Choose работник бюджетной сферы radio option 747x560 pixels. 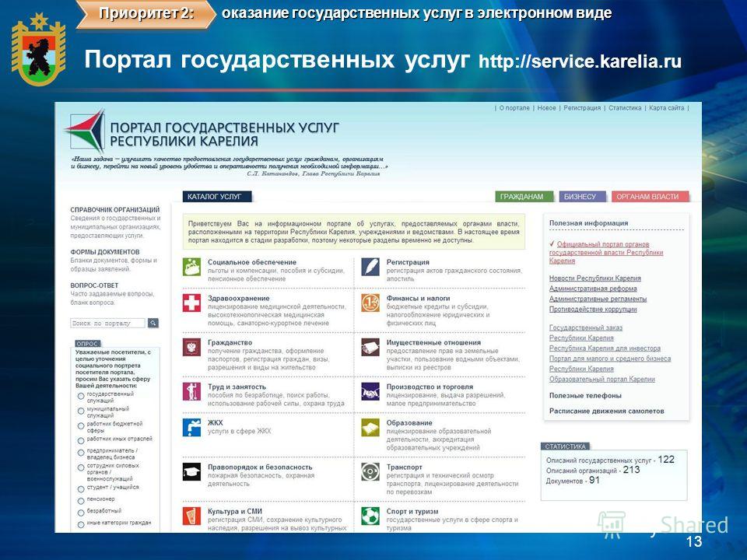81,425
